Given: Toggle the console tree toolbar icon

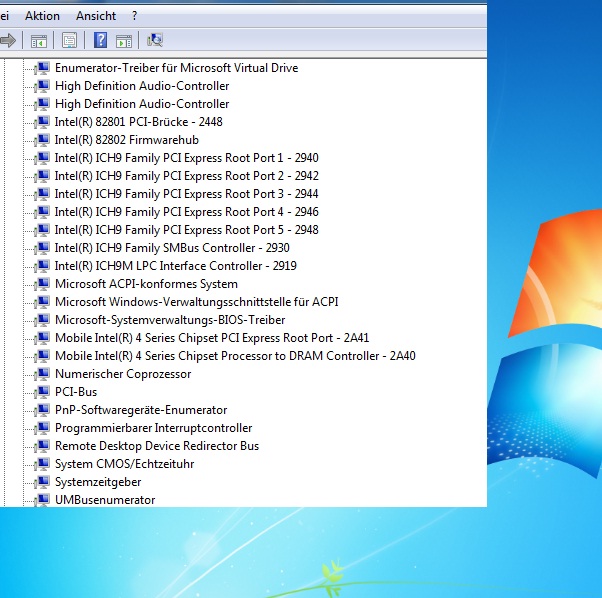Looking at the screenshot, I should point(38,40).
